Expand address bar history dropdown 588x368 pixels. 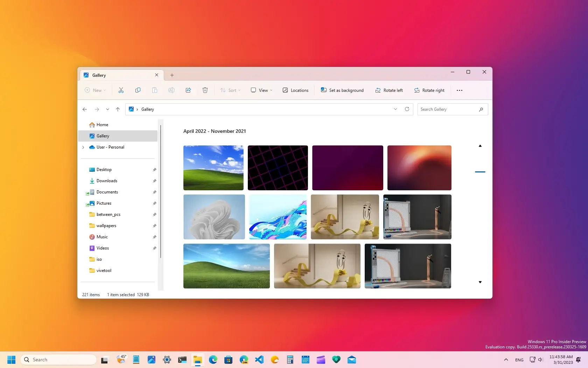[x=395, y=109]
